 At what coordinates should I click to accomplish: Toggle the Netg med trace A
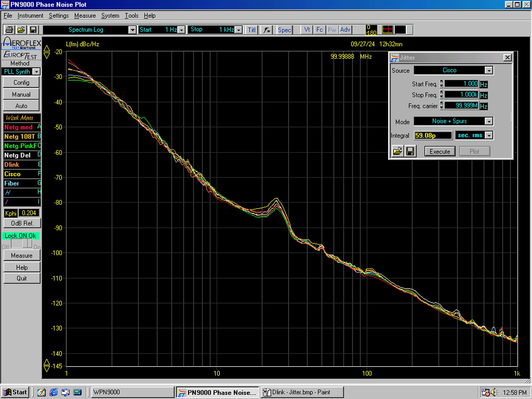[x=22, y=127]
